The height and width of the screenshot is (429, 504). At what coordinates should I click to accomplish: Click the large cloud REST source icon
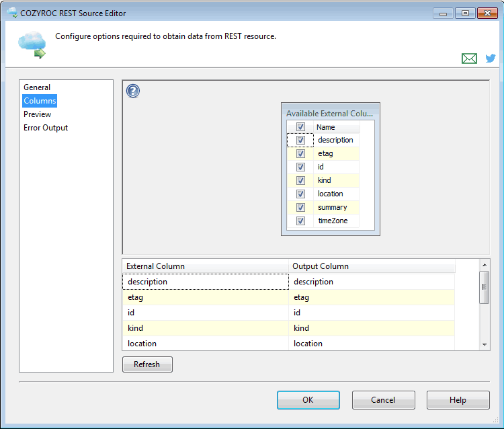(32, 44)
